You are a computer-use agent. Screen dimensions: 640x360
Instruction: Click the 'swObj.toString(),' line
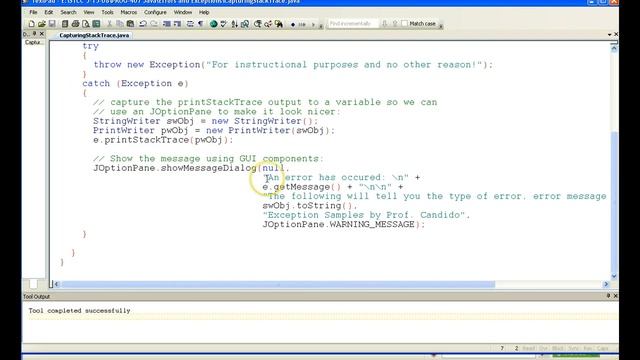[x=310, y=206]
